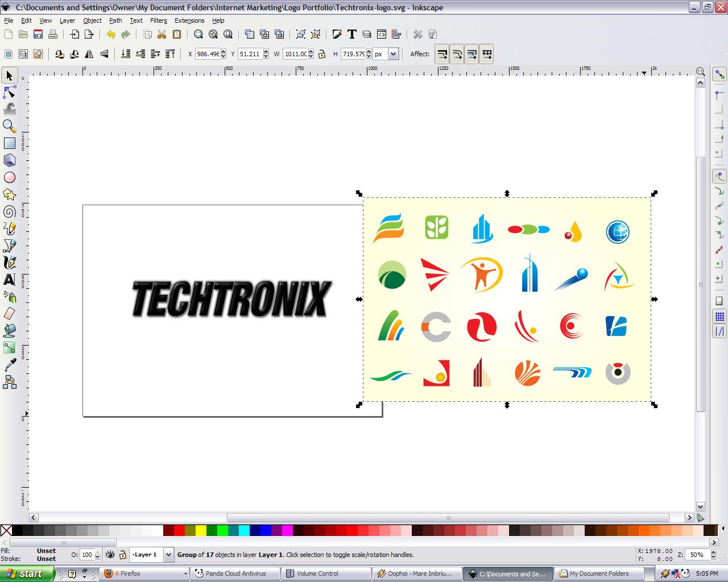
Task: Select the Text tool
Action: [9, 280]
